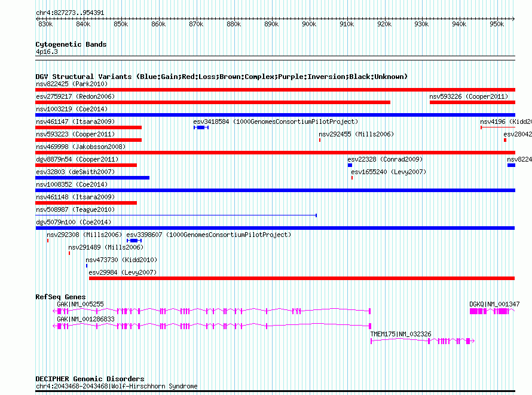532x395 pixels.
Task: Click the DECIPHER Genomic Disorders track heading
Action: pyautogui.click(x=90, y=379)
